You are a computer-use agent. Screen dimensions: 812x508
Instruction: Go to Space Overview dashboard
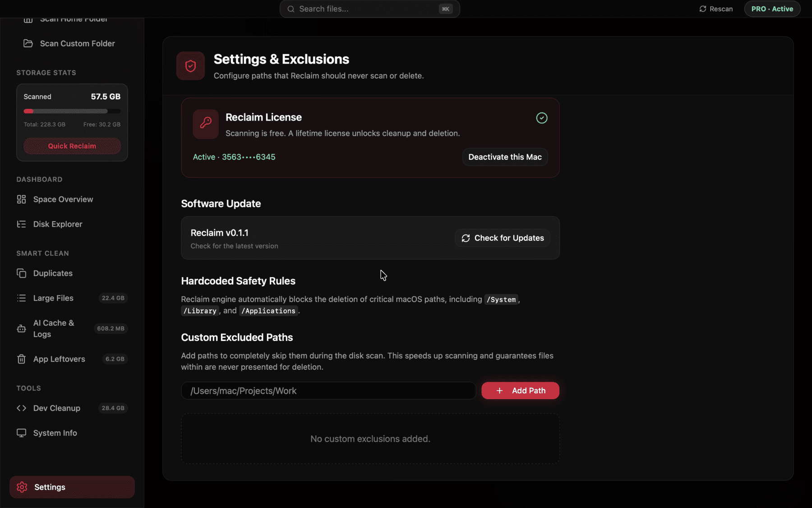pos(72,199)
